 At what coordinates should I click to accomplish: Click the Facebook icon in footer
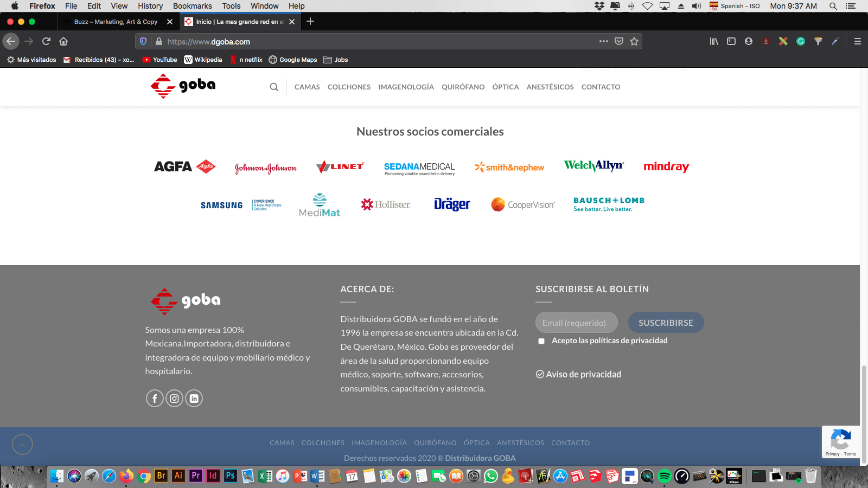pos(155,399)
